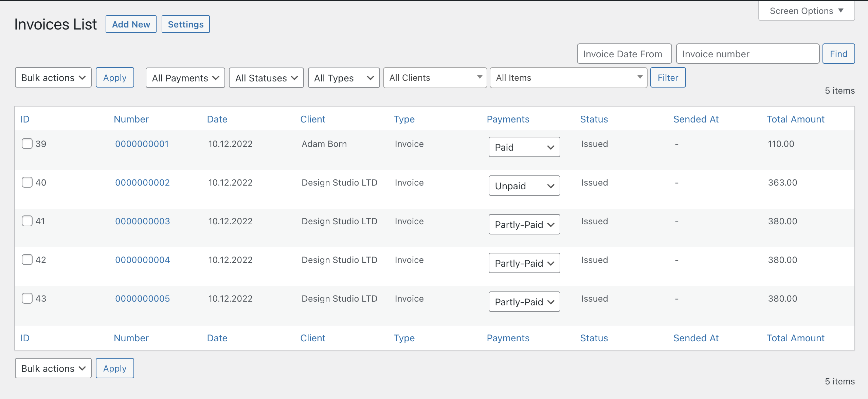Viewport: 868px width, 399px height.
Task: Open the All Statuses filter dropdown
Action: (266, 78)
